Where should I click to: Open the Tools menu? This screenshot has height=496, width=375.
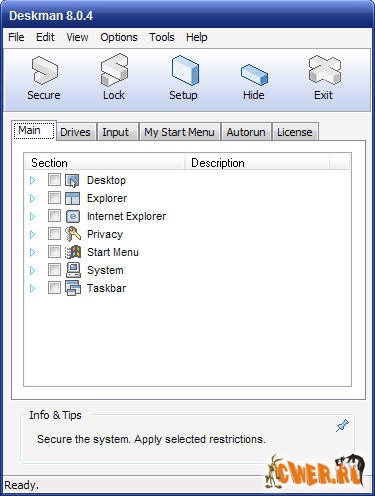(162, 37)
